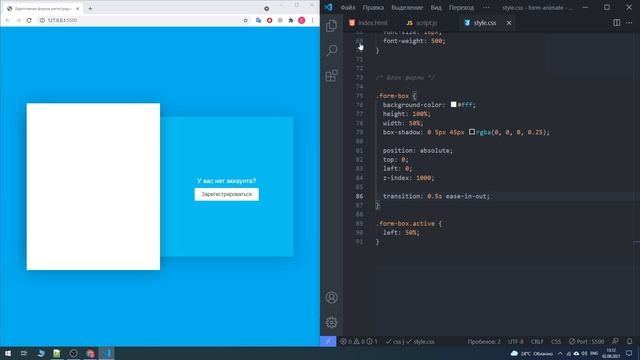Close the style.css tab
640x360 pixels.
click(509, 23)
